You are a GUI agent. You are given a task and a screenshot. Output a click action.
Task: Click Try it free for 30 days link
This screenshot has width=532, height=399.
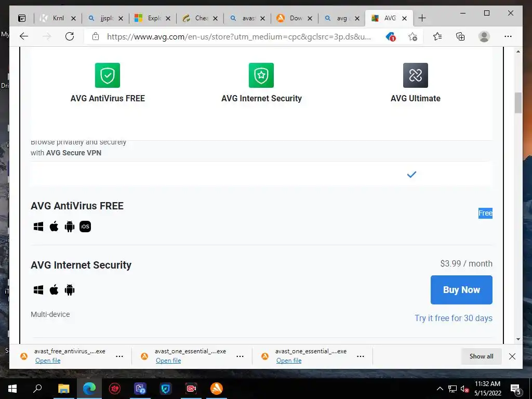453,318
